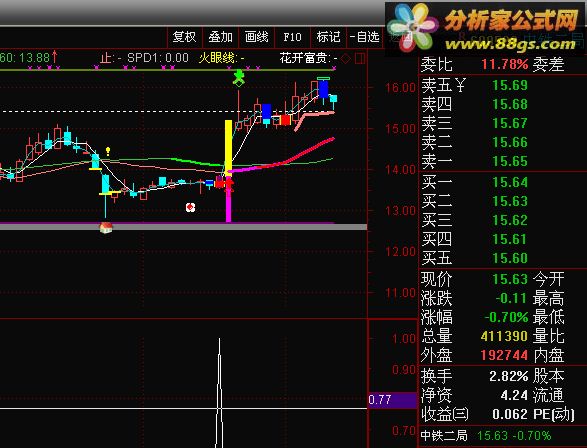The width and height of the screenshot is (587, 448).
Task: Click the 火眼线 indicator label
Action: (221, 58)
